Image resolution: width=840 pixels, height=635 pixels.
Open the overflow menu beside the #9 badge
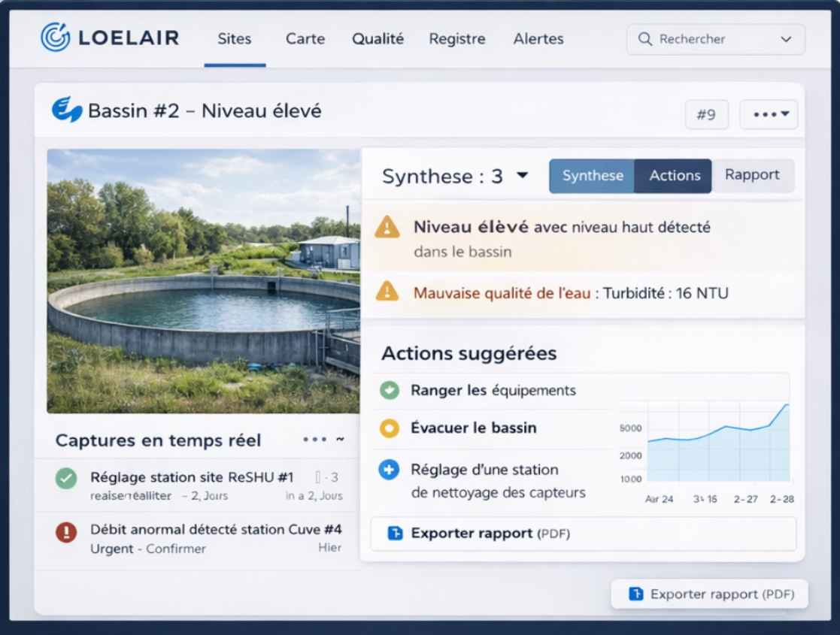(768, 113)
